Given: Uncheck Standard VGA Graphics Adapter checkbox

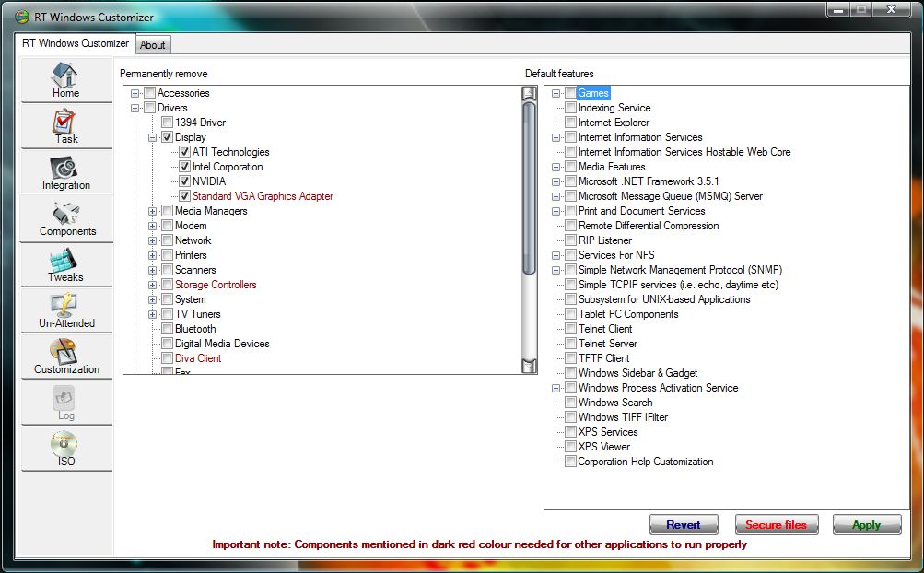Looking at the screenshot, I should pos(184,195).
